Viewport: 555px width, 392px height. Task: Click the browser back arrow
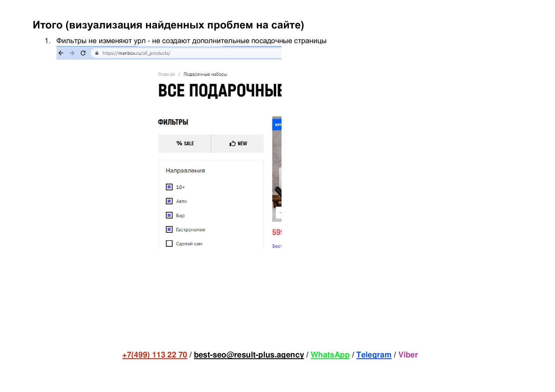pos(61,53)
